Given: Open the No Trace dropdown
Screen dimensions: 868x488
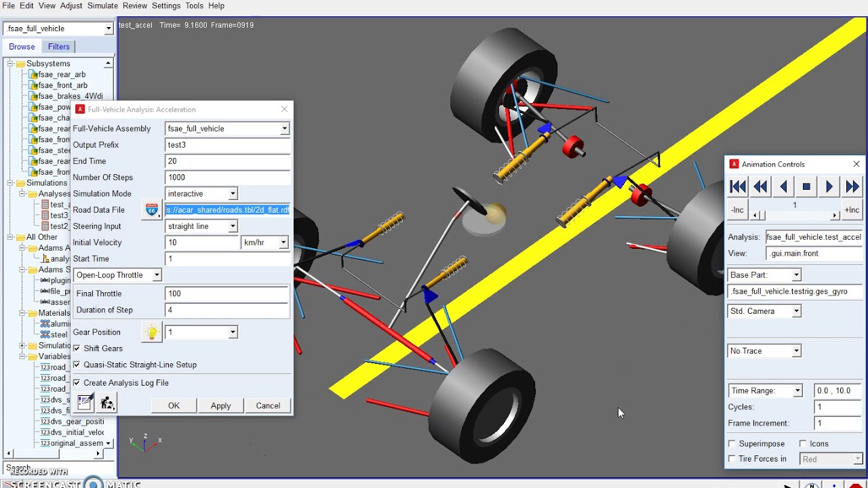Looking at the screenshot, I should [796, 351].
